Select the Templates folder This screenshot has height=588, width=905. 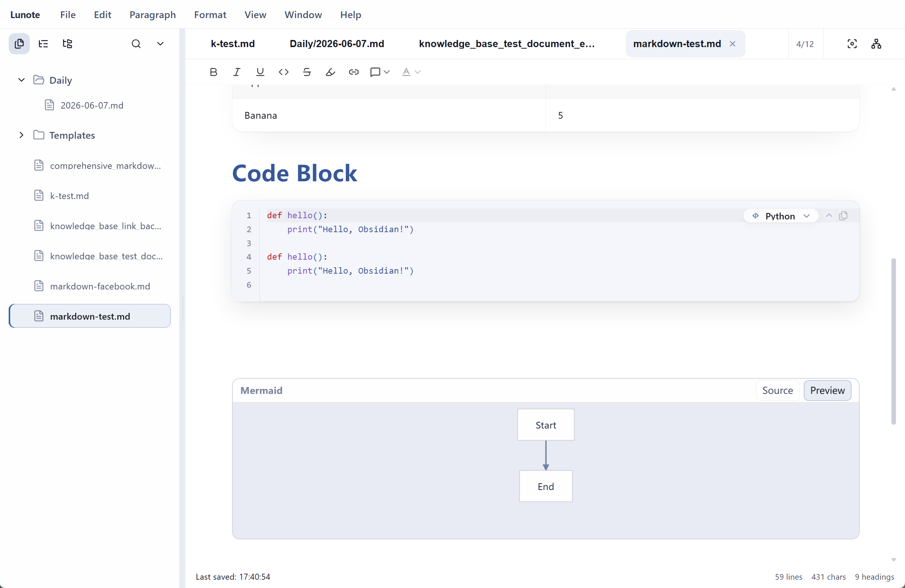pos(72,135)
